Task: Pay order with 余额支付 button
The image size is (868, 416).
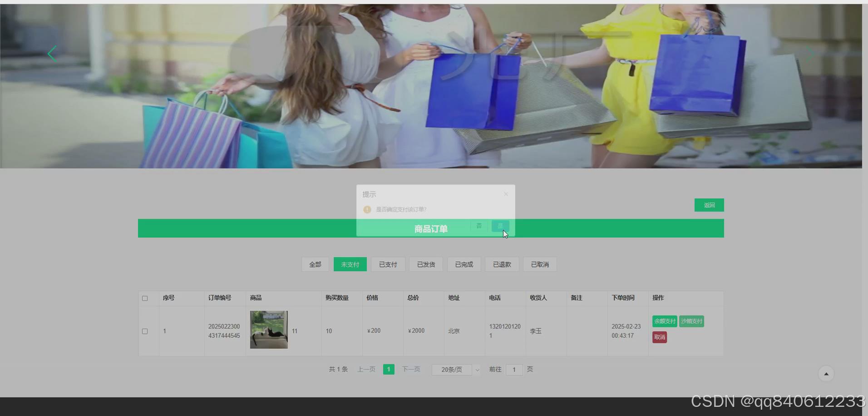Action: 665,321
